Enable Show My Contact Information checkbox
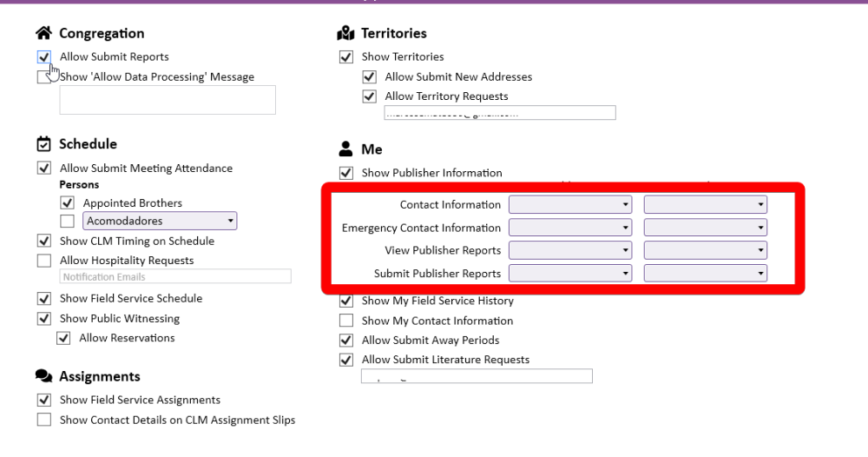Image resolution: width=868 pixels, height=457 pixels. (x=346, y=321)
